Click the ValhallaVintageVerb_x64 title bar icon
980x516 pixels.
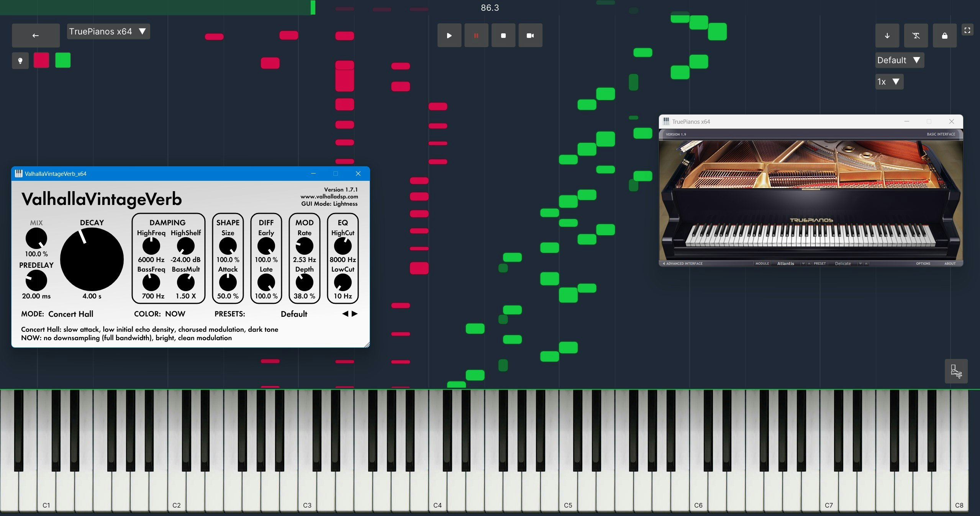pos(19,174)
